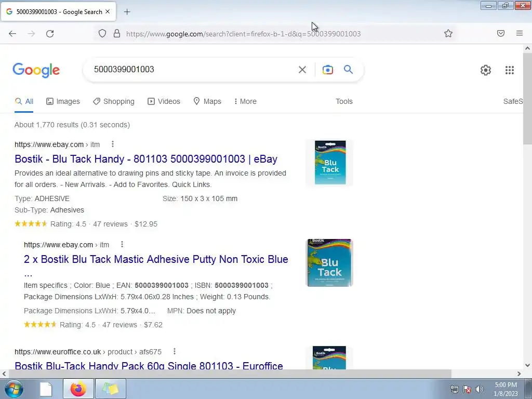Click the scroll up arrow
This screenshot has width=532, height=399.
pyautogui.click(x=528, y=48)
